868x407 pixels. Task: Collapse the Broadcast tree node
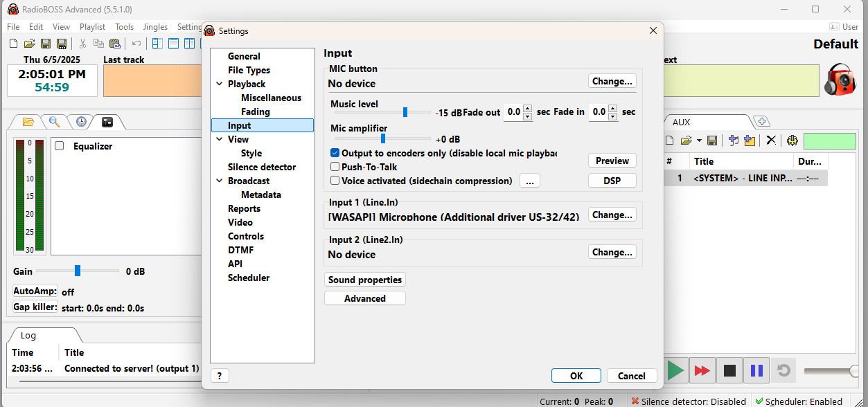[220, 181]
